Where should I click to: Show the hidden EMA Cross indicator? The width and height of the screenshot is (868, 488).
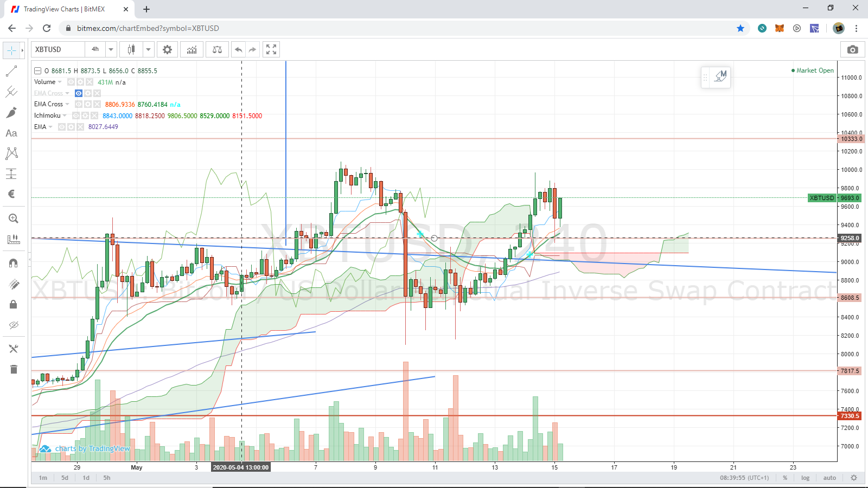(79, 93)
